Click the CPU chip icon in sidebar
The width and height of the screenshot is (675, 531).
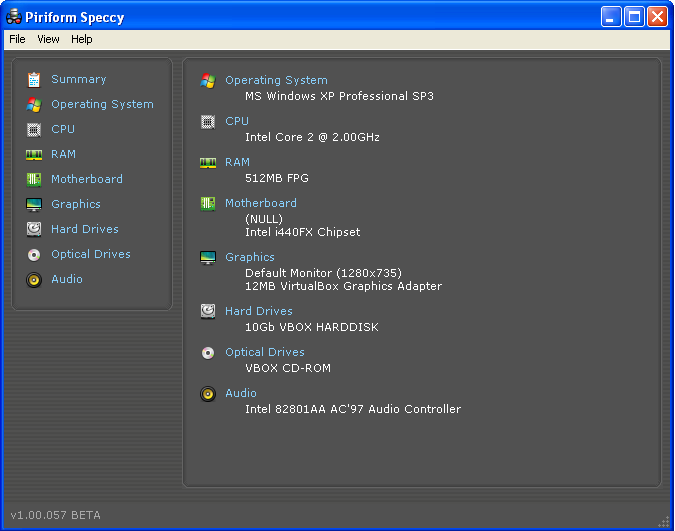[x=34, y=130]
